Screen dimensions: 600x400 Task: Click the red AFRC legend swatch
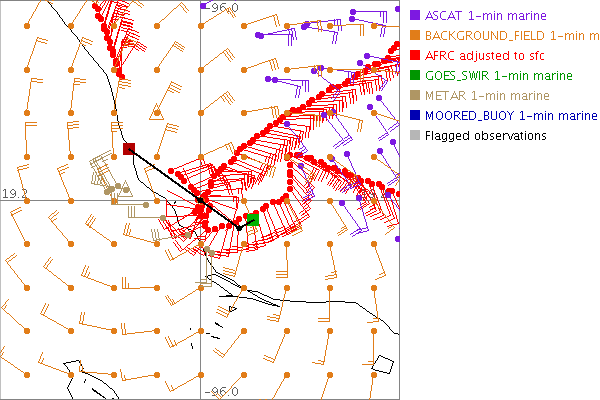pos(414,55)
